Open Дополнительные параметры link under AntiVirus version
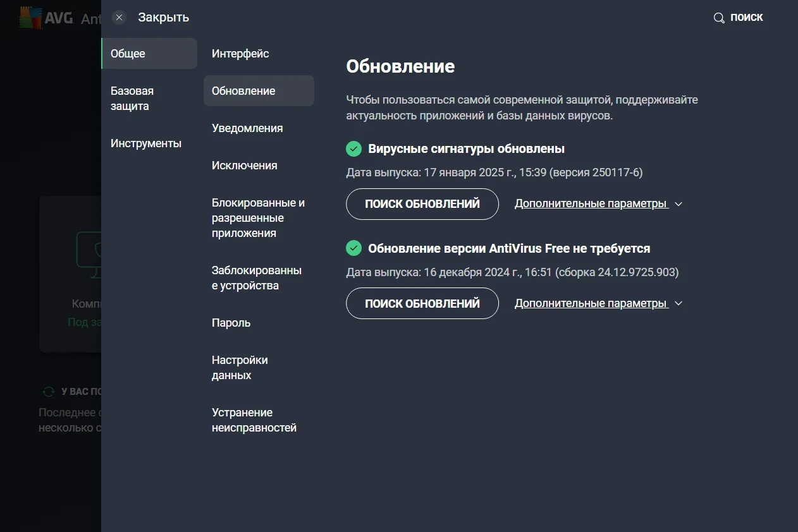 [x=591, y=303]
